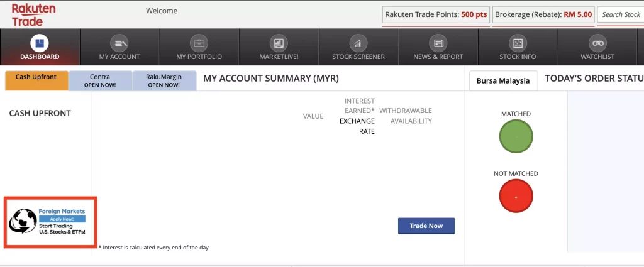Click the VALUE column header
This screenshot has height=267, width=644.
pos(313,116)
